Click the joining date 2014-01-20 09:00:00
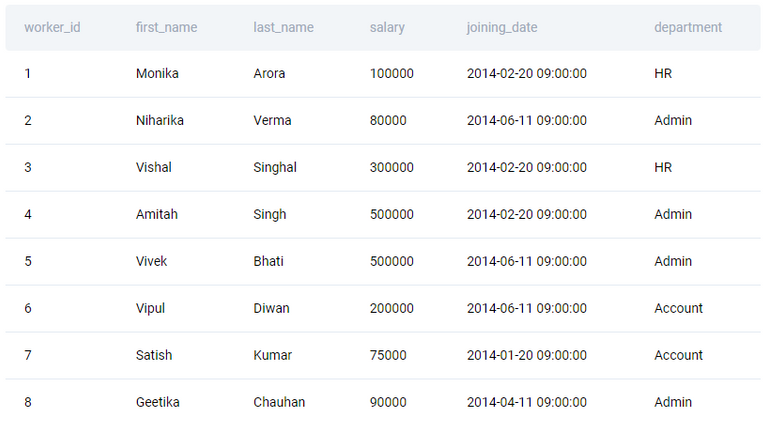This screenshot has width=768, height=433. coord(527,356)
